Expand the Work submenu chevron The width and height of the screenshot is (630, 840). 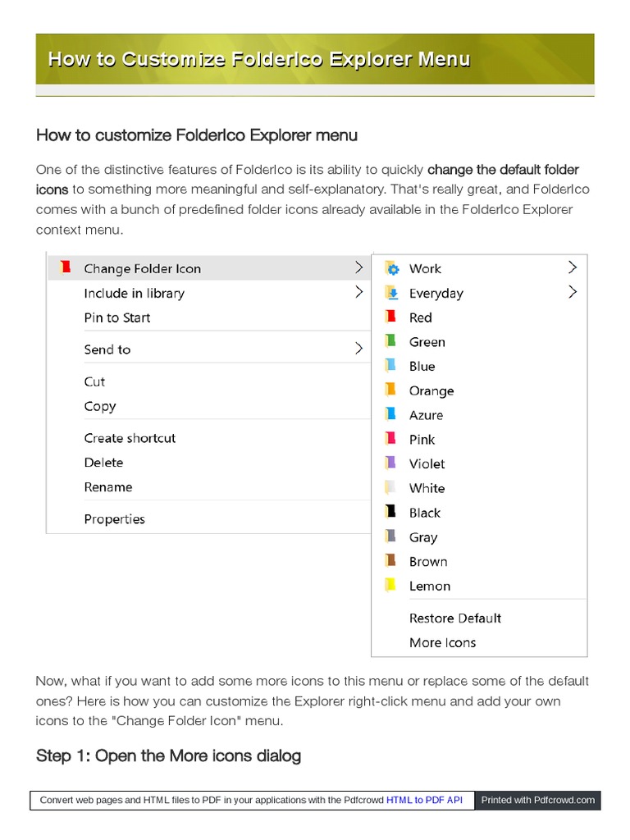click(x=572, y=267)
